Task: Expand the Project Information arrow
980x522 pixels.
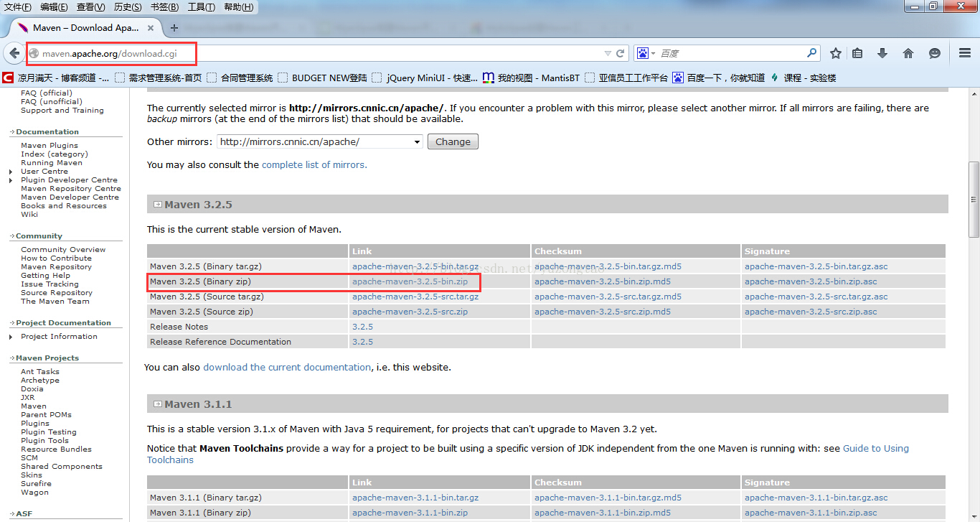Action: pyautogui.click(x=11, y=337)
